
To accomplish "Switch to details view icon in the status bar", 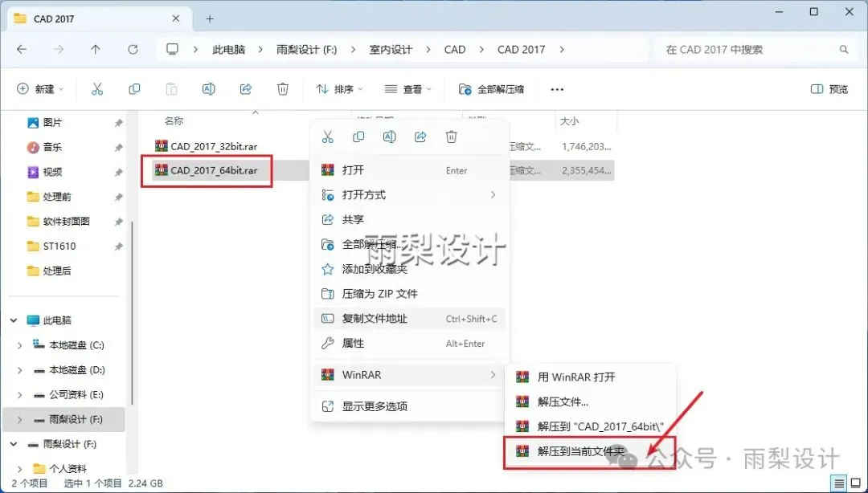I will [x=839, y=483].
